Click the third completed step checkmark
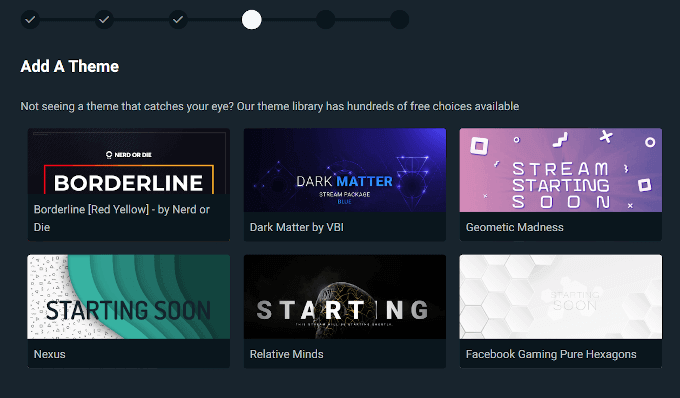The height and width of the screenshot is (398, 680). 178,20
